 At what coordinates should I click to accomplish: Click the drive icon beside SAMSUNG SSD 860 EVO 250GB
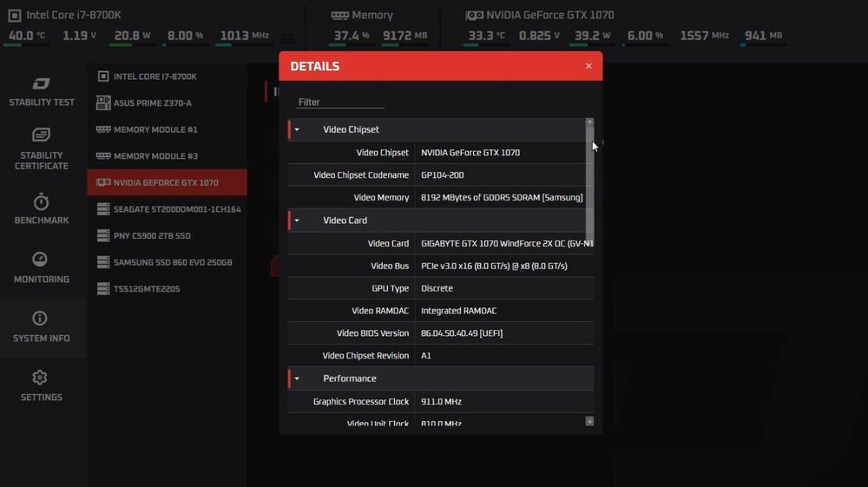[103, 262]
